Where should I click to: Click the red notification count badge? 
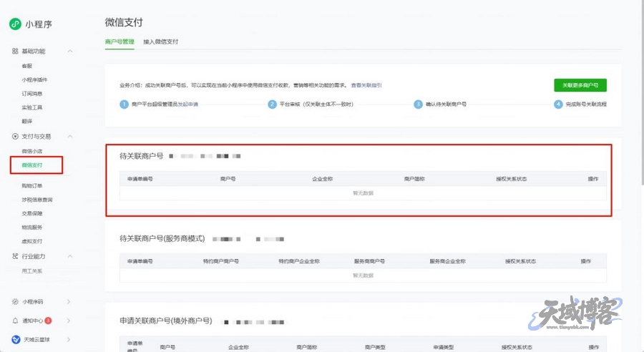[48, 321]
